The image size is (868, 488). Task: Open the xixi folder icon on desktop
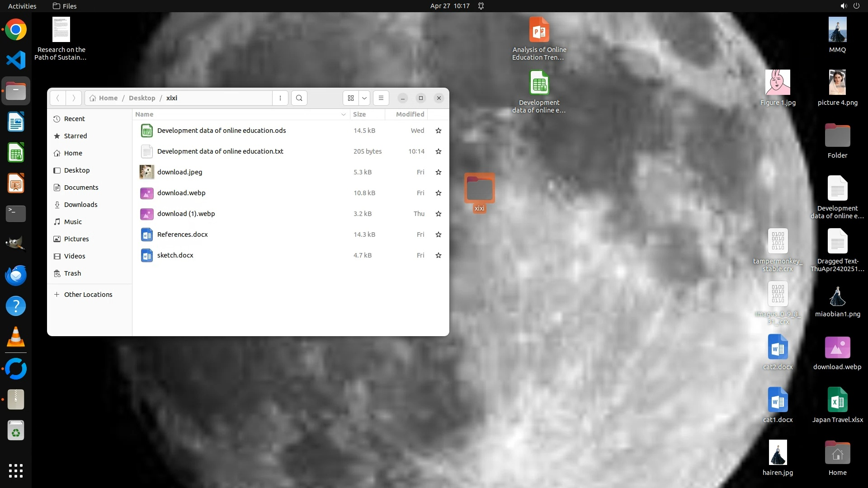479,189
